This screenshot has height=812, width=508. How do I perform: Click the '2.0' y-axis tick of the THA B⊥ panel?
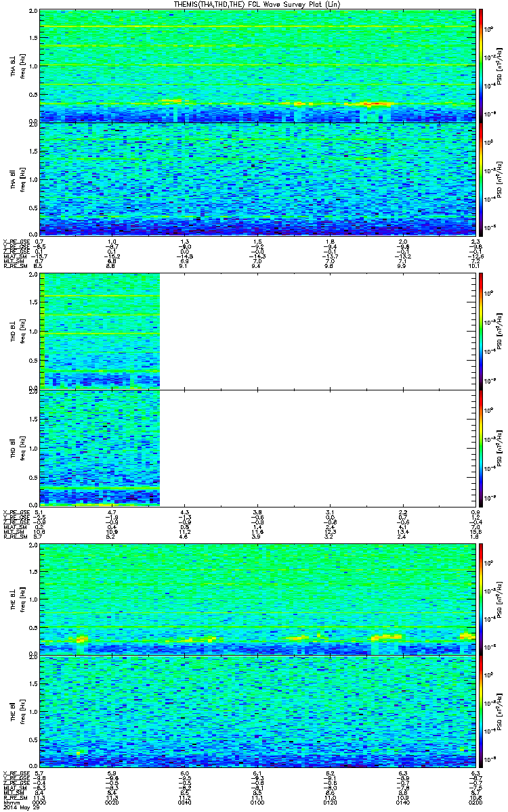pyautogui.click(x=33, y=12)
